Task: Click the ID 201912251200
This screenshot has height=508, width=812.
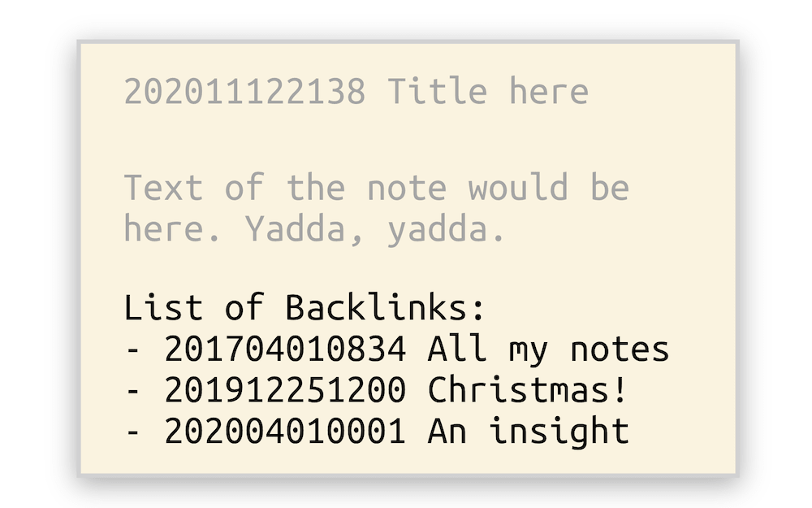Action: [285, 390]
